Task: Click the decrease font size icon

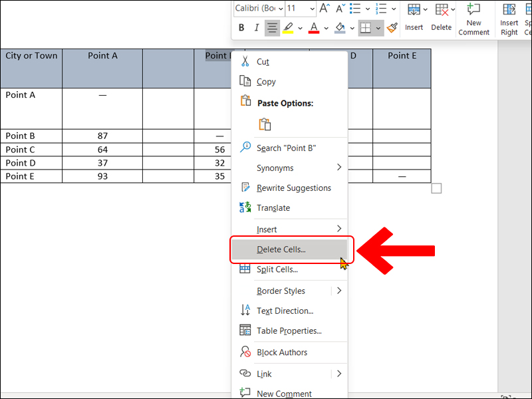Action: [340, 9]
